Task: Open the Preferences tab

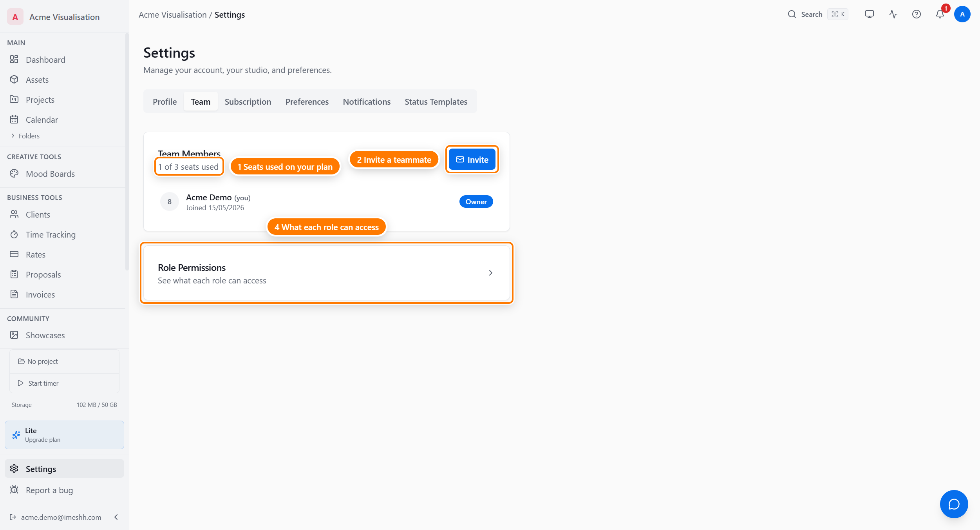Action: pos(307,102)
